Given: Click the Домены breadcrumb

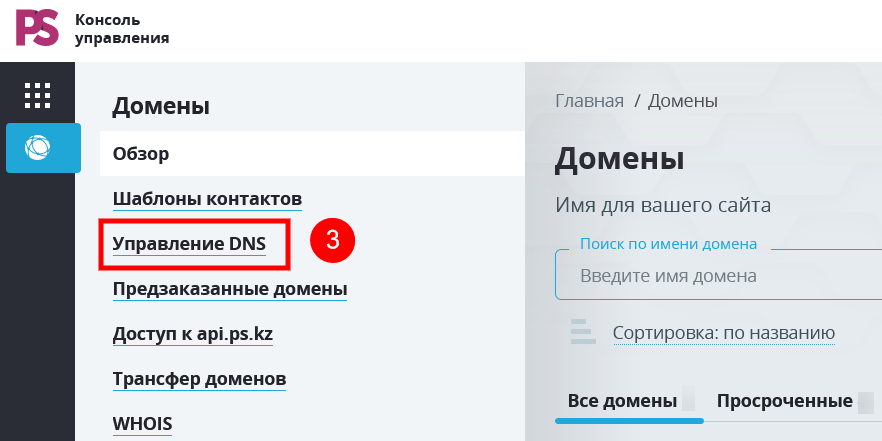Looking at the screenshot, I should coord(683,101).
